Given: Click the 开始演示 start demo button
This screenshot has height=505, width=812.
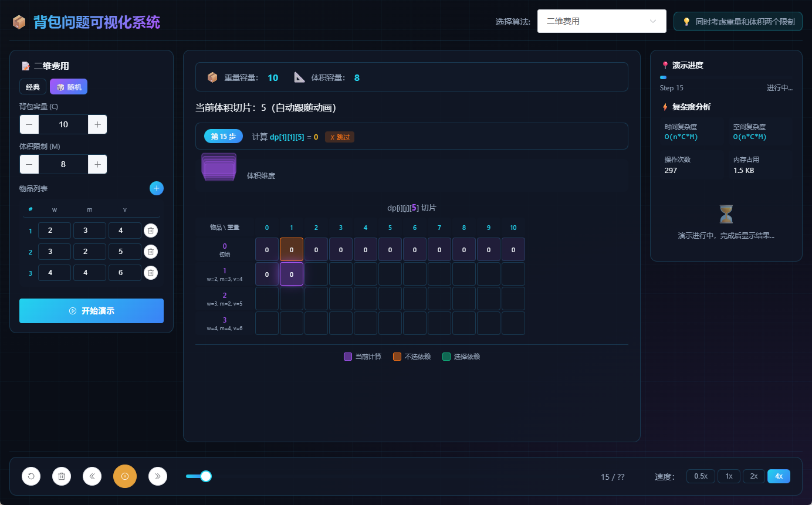Looking at the screenshot, I should click(92, 311).
